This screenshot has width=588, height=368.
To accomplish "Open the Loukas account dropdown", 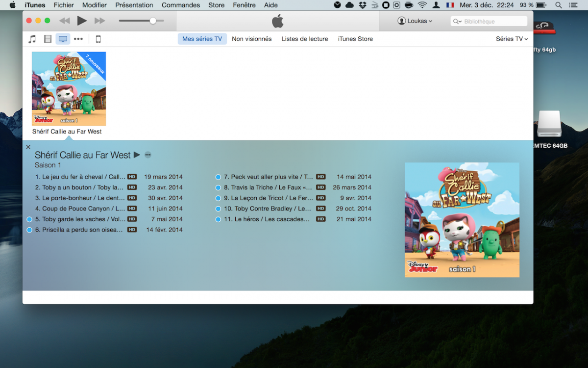I will (415, 21).
